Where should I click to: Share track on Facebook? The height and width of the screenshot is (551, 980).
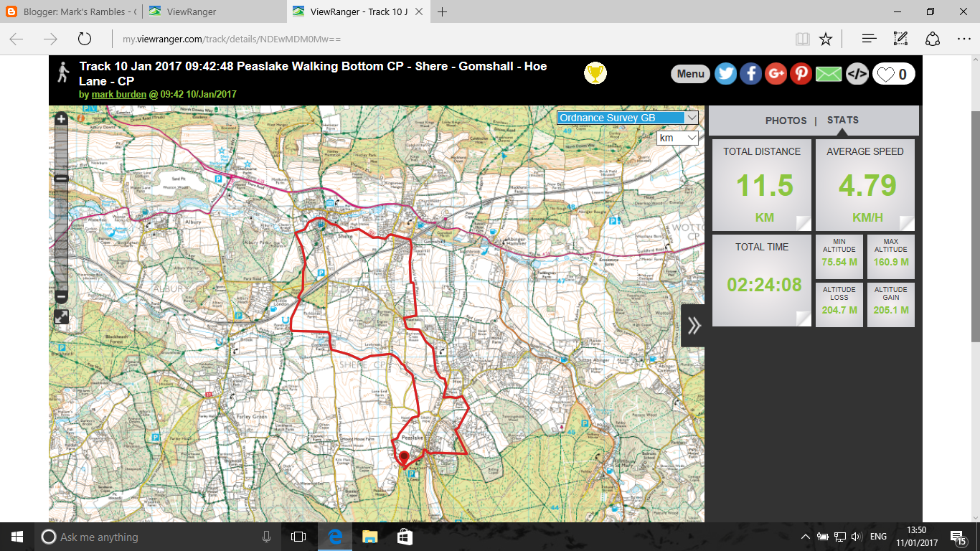(x=750, y=74)
